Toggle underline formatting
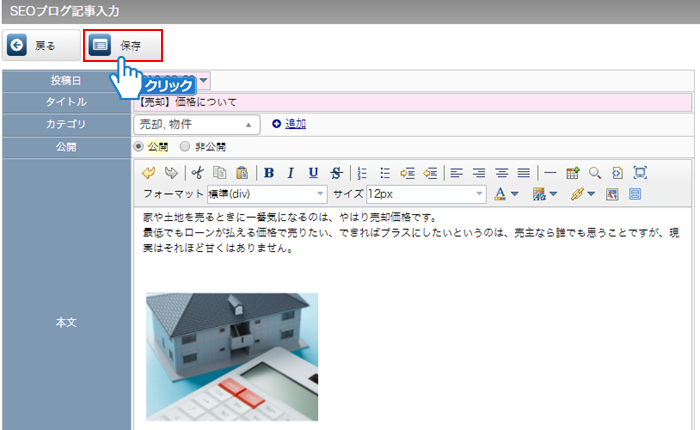The image size is (700, 430). 313,172
